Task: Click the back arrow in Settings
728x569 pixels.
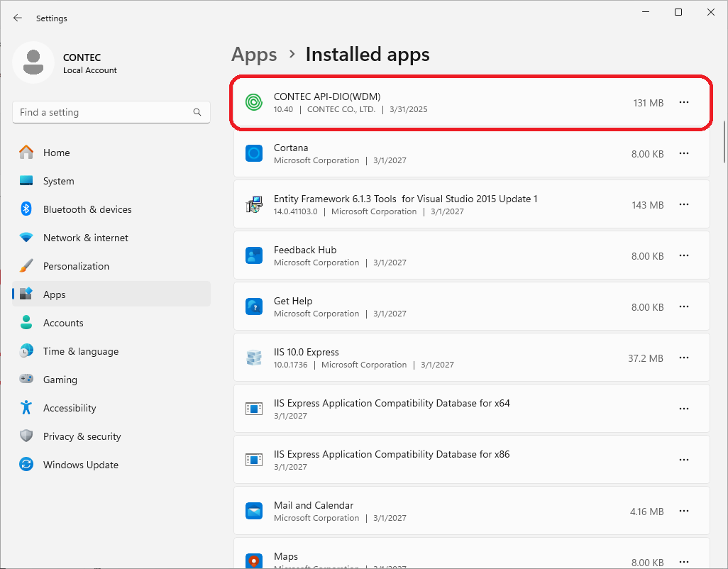Action: (x=18, y=18)
